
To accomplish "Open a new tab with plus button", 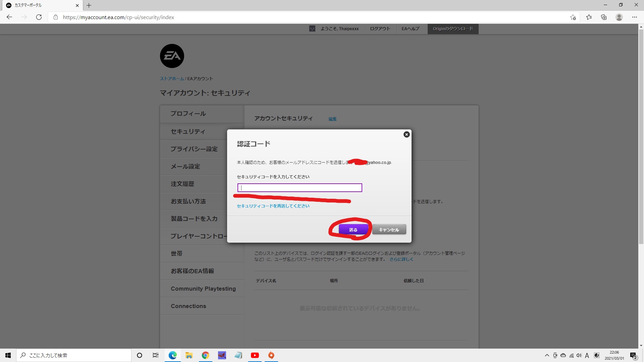I will [x=89, y=5].
